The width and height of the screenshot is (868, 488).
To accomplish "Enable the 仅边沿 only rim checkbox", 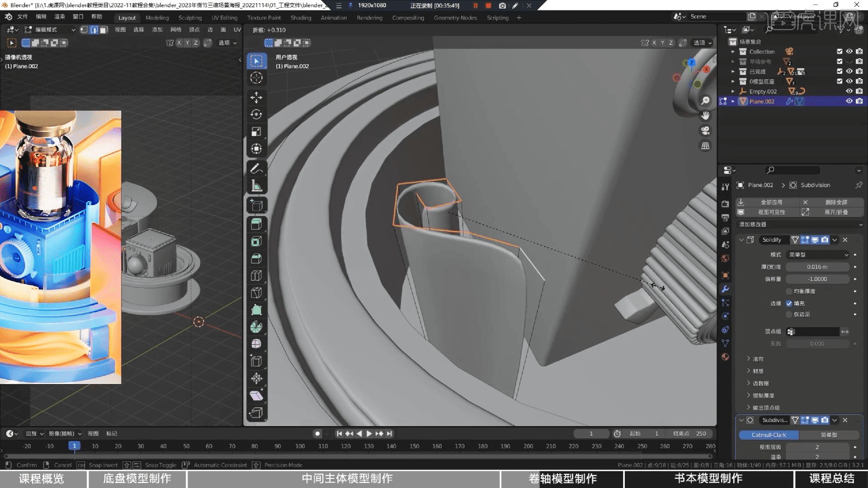I will tap(789, 314).
